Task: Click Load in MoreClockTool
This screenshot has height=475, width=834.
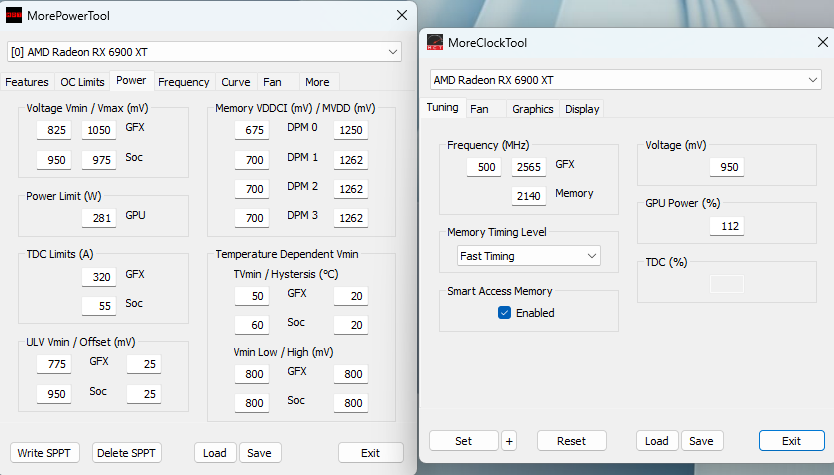Action: (657, 441)
